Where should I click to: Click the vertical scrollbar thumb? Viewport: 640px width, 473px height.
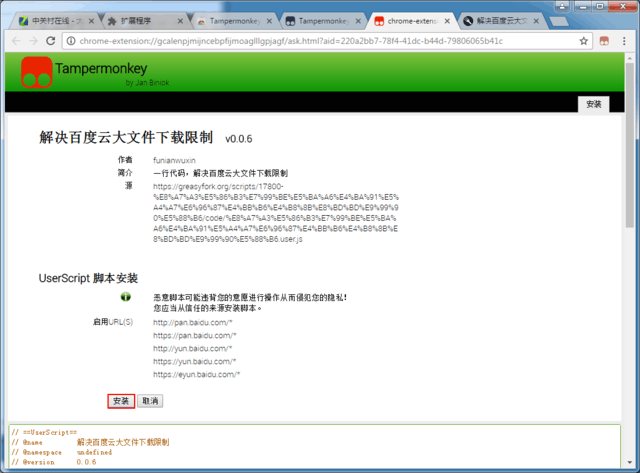630,145
